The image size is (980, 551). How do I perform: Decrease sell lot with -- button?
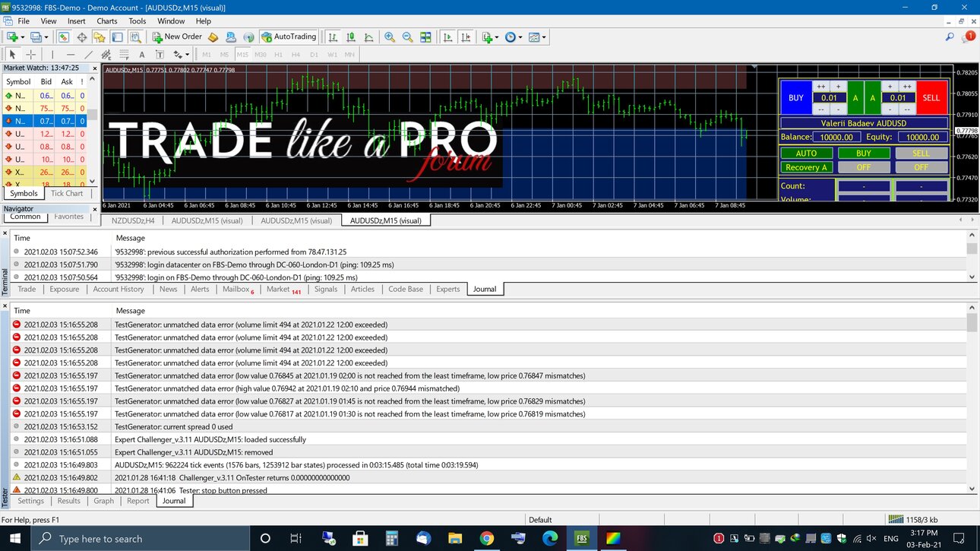point(907,109)
